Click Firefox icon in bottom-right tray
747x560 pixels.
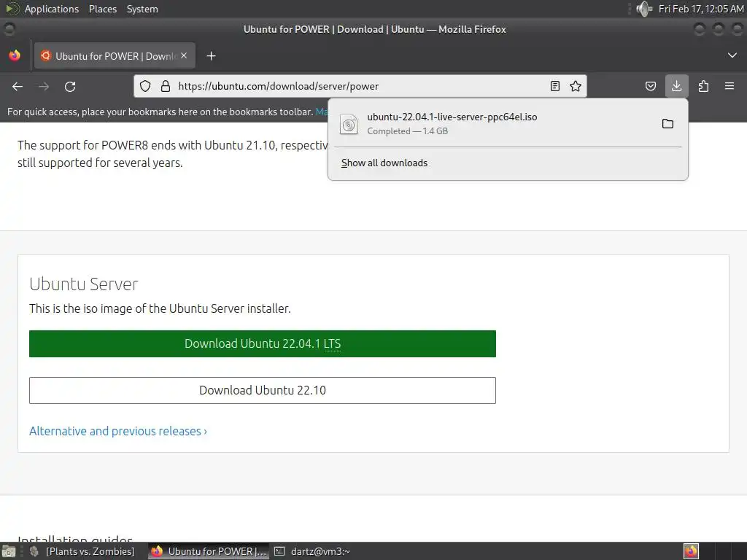pos(691,551)
